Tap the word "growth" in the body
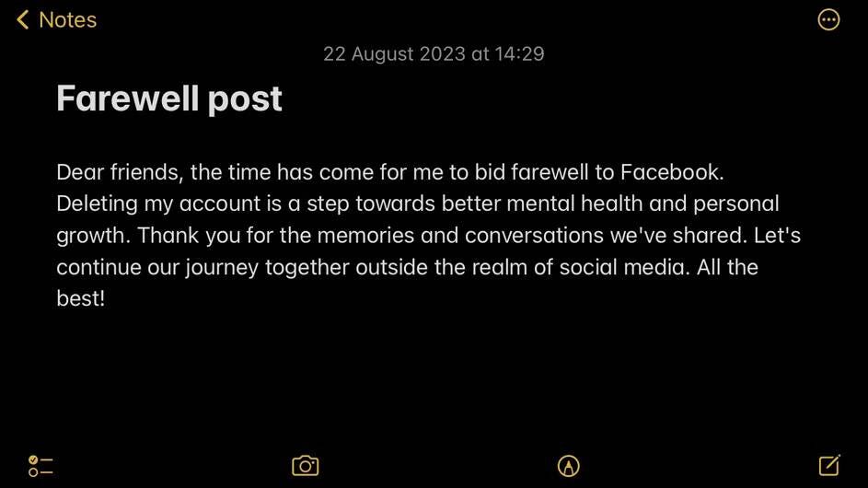This screenshot has height=488, width=868. click(92, 235)
